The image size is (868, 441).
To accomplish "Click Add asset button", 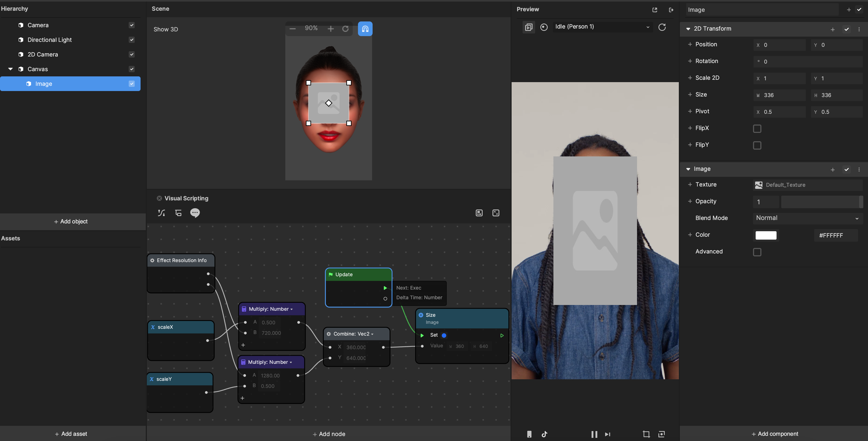I will [x=71, y=434].
